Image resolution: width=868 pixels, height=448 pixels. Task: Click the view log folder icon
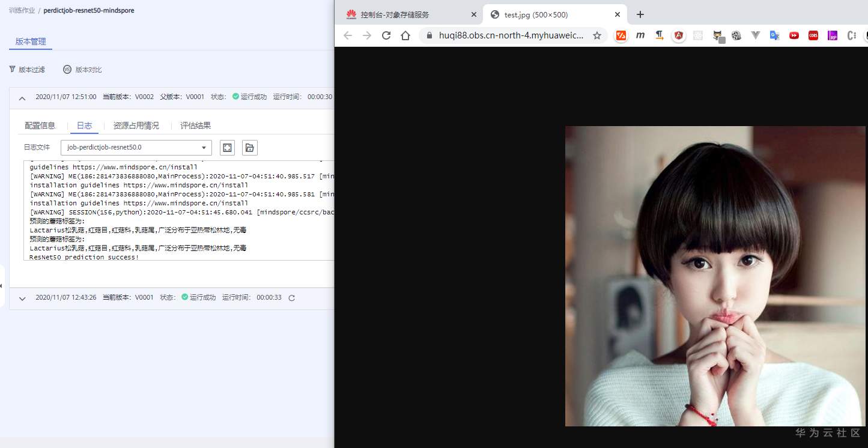249,147
